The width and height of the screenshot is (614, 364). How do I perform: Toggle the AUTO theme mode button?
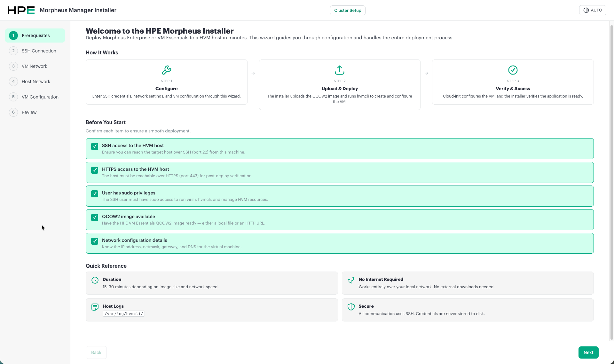[593, 10]
